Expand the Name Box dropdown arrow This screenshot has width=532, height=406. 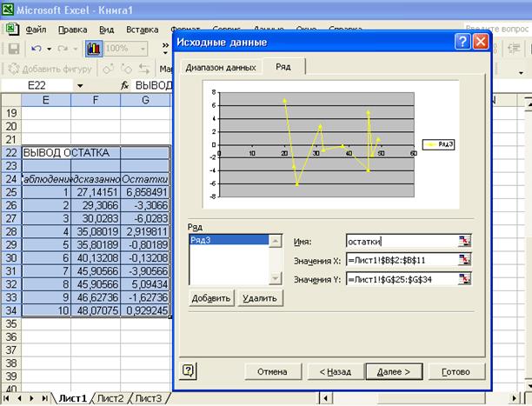click(x=79, y=86)
